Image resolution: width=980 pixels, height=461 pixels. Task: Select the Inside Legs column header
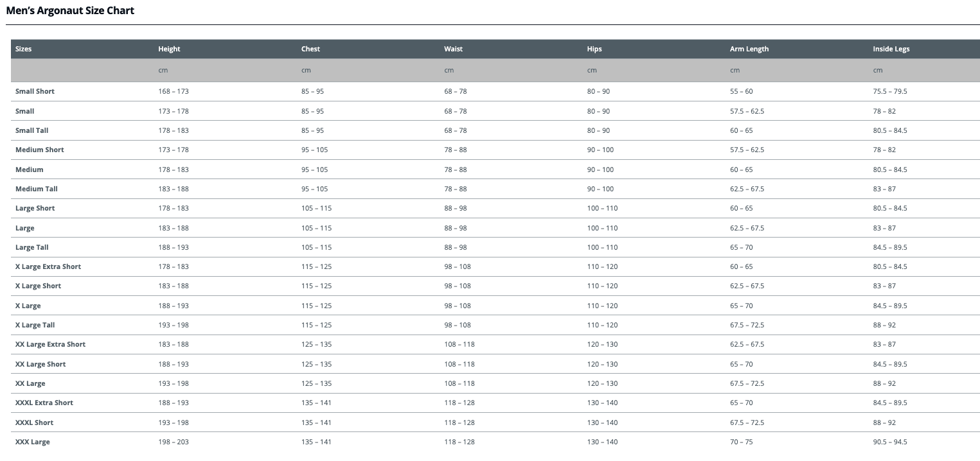[x=891, y=49]
